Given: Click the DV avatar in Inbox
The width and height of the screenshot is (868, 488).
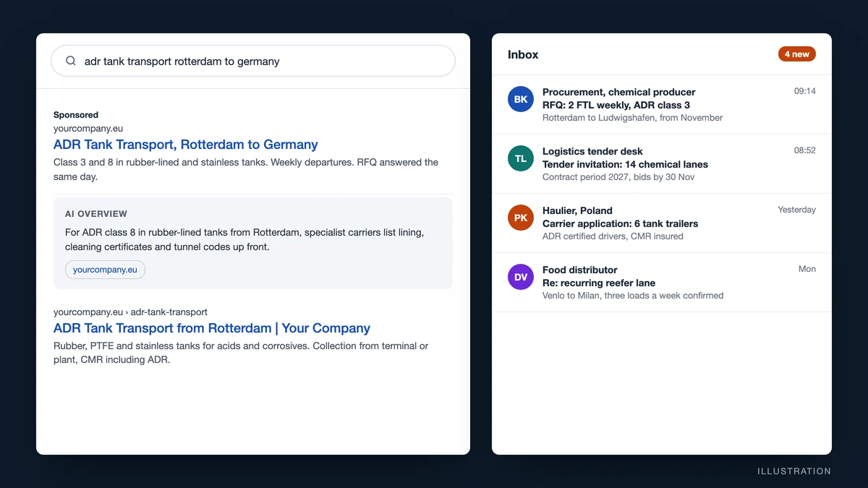Looking at the screenshot, I should point(521,277).
